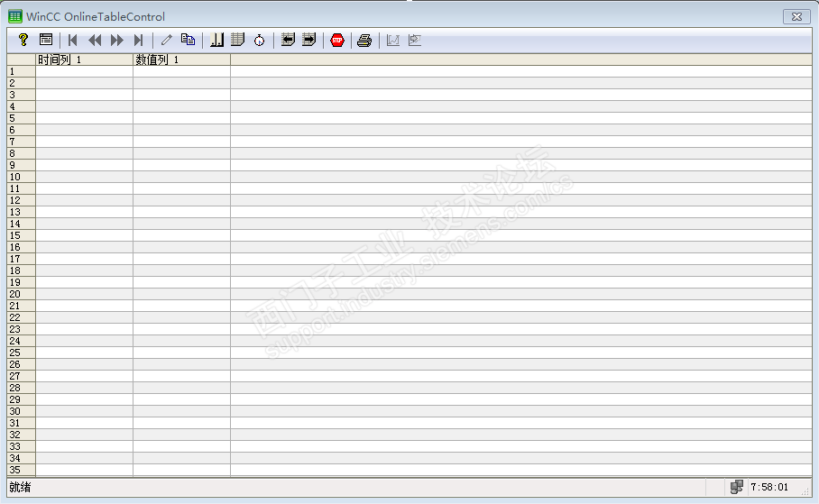Viewport: 819px width, 504px height.
Task: Open the help question-mark icon
Action: click(23, 40)
